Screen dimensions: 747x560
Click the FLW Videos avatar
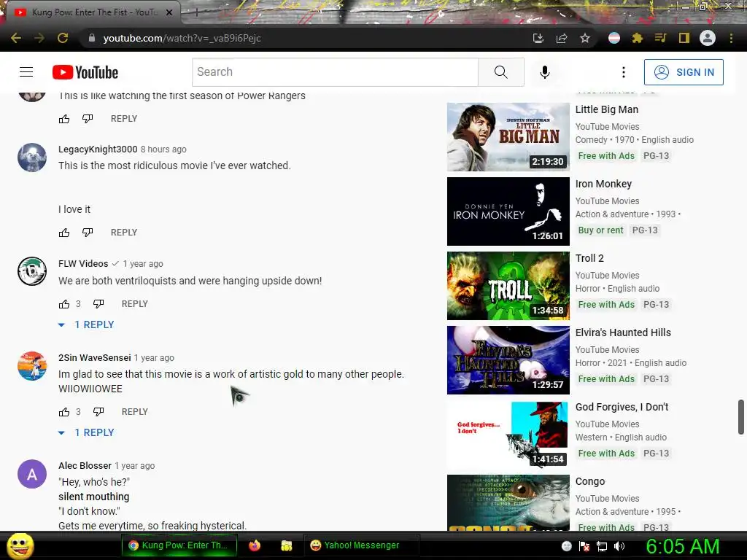[x=32, y=271]
